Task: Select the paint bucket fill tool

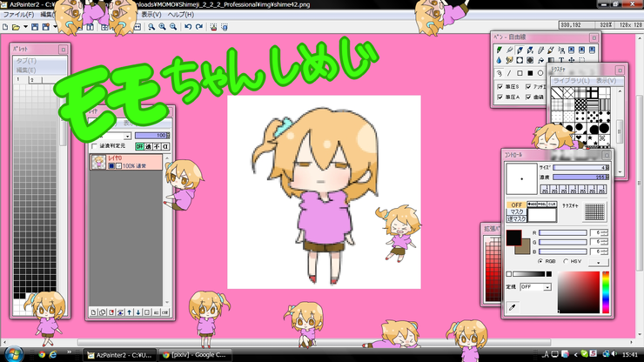Action: tap(540, 60)
